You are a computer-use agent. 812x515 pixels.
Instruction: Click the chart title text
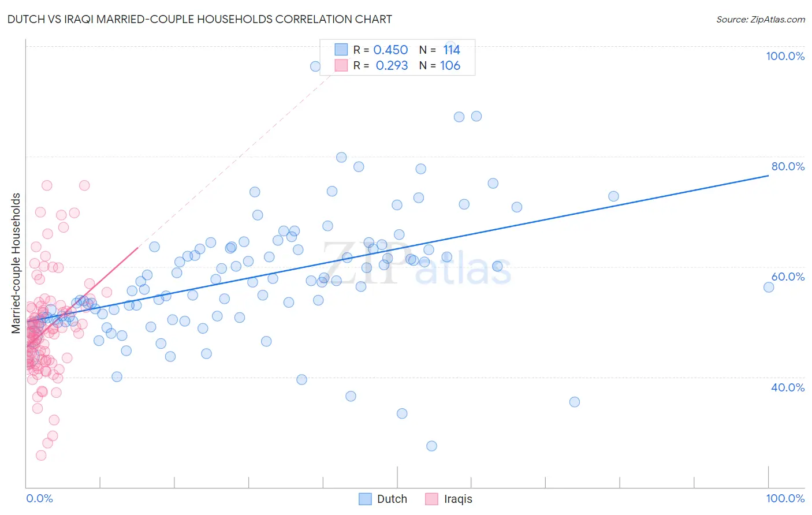tap(200, 19)
